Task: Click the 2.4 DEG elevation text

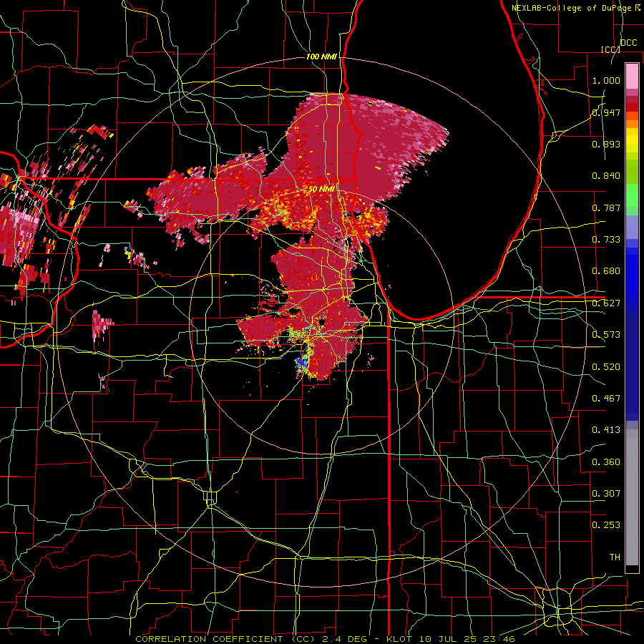Action: 346,639
